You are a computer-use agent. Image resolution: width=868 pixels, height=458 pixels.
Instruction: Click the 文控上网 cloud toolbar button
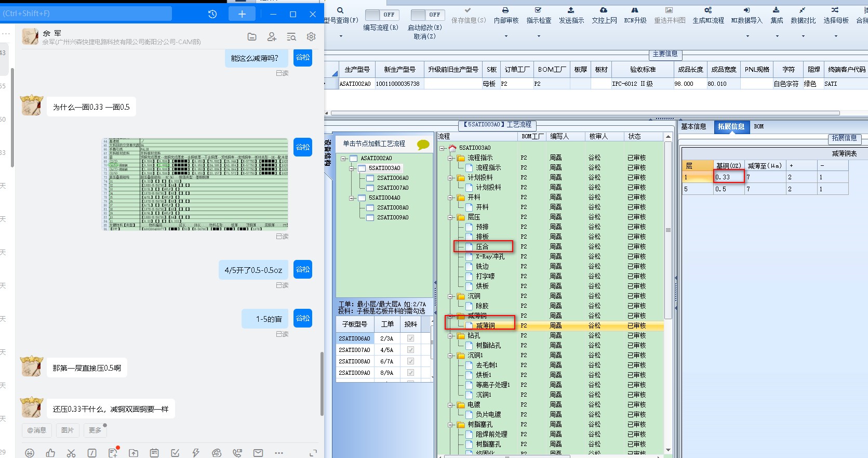pyautogui.click(x=604, y=16)
